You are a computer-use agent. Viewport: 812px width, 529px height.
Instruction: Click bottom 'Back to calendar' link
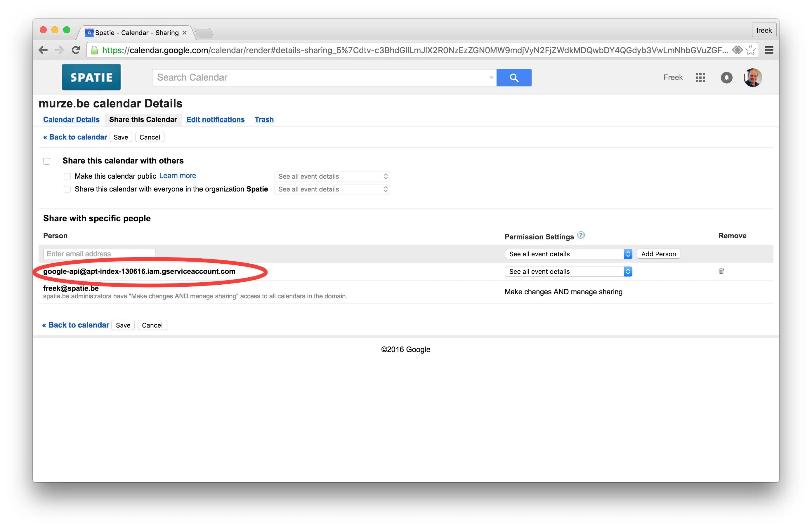(75, 325)
